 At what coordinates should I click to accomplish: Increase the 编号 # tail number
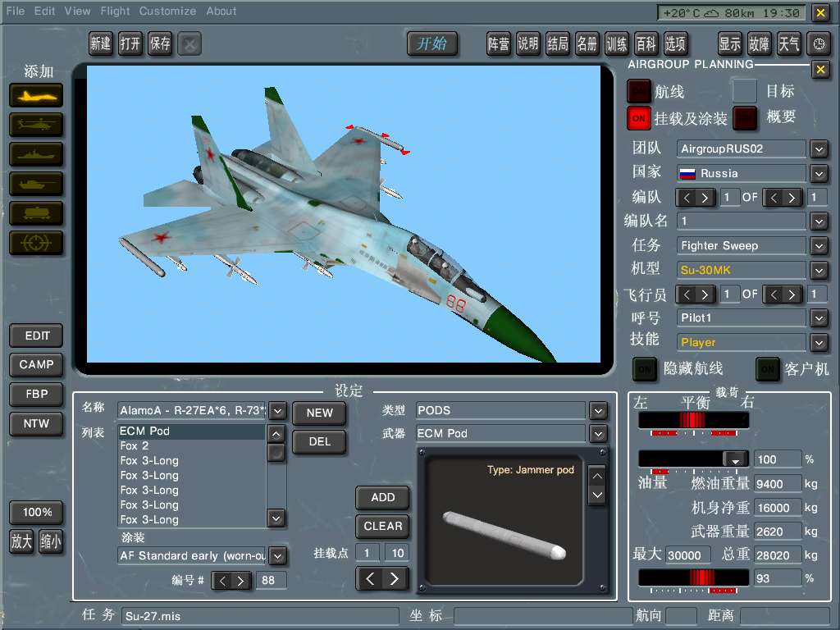coord(240,581)
